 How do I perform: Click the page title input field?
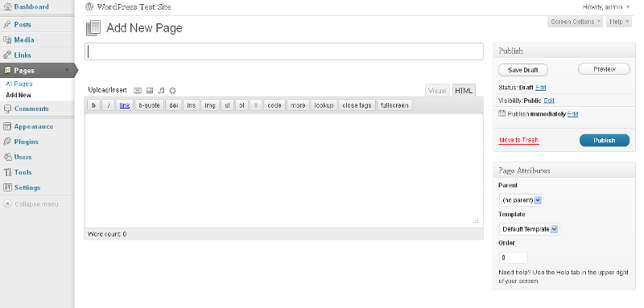tap(284, 51)
